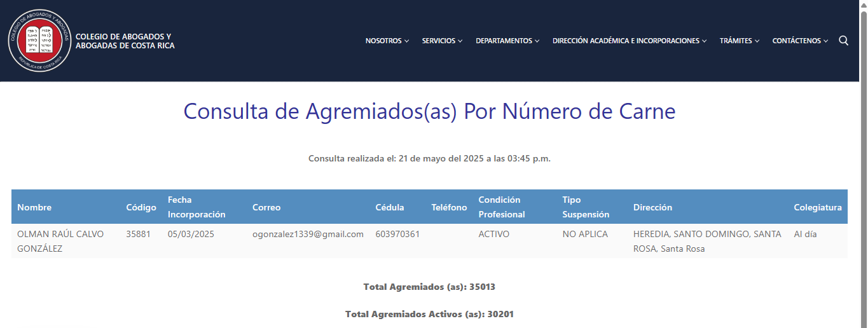
Task: Click the Colegio de Abogados circular logo
Action: pyautogui.click(x=39, y=41)
